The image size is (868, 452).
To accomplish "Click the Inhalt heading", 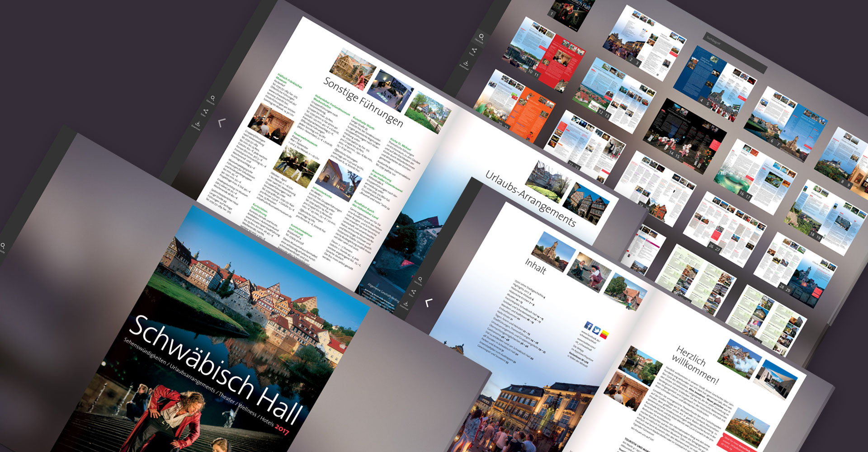I will 535,266.
